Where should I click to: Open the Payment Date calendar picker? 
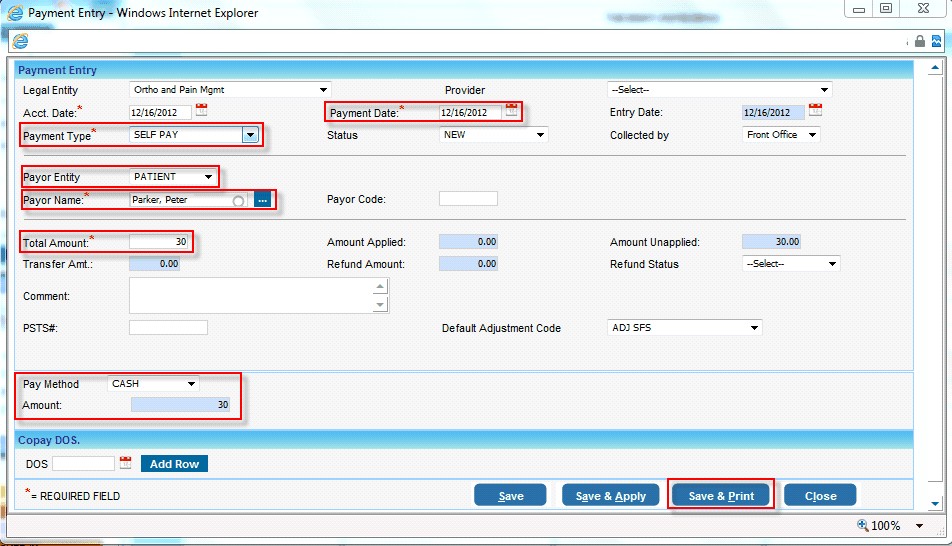point(512,111)
